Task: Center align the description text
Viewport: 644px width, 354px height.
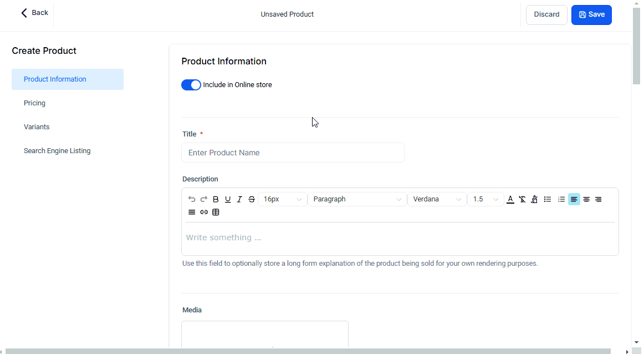Action: [x=586, y=199]
